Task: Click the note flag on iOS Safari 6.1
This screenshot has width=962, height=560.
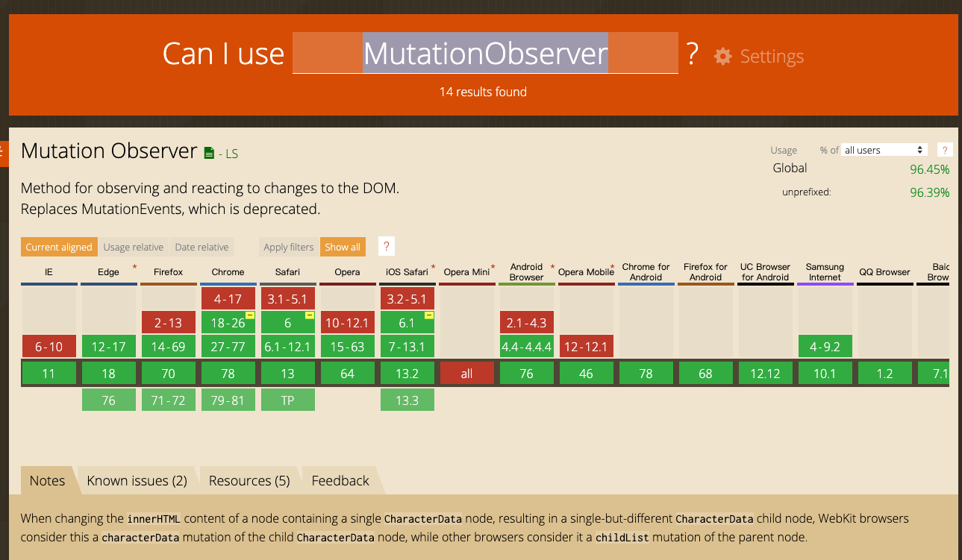Action: [x=428, y=315]
